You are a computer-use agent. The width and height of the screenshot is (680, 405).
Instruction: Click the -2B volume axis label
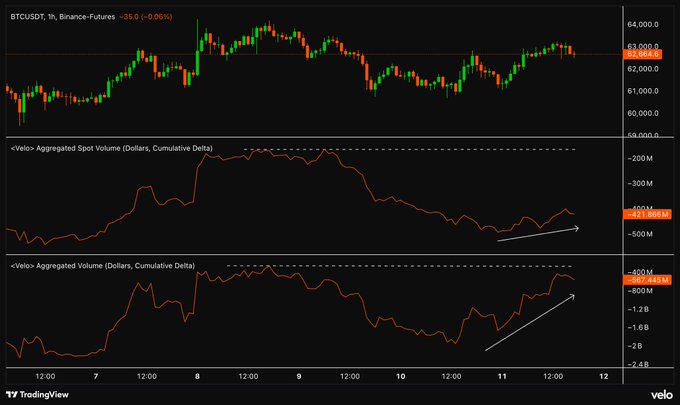[x=635, y=346]
